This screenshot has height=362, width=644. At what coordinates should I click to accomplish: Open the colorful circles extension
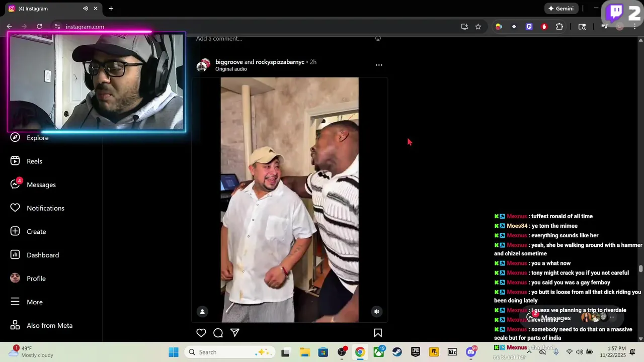(x=499, y=27)
